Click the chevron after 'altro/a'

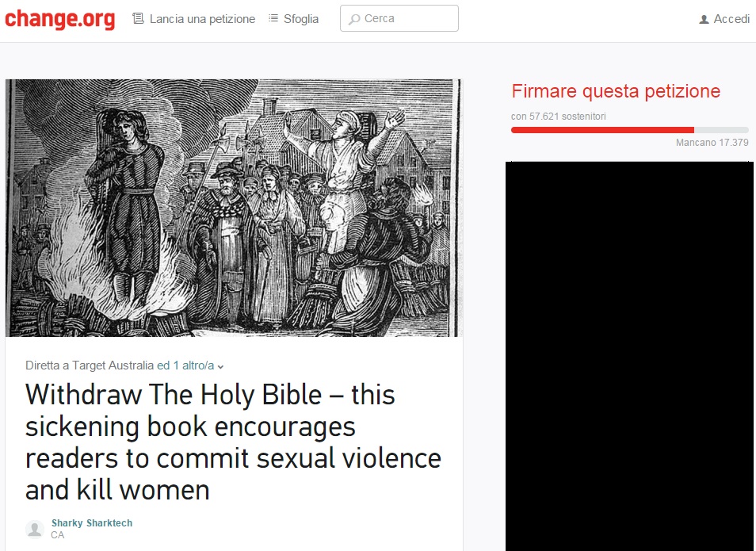pyautogui.click(x=220, y=367)
